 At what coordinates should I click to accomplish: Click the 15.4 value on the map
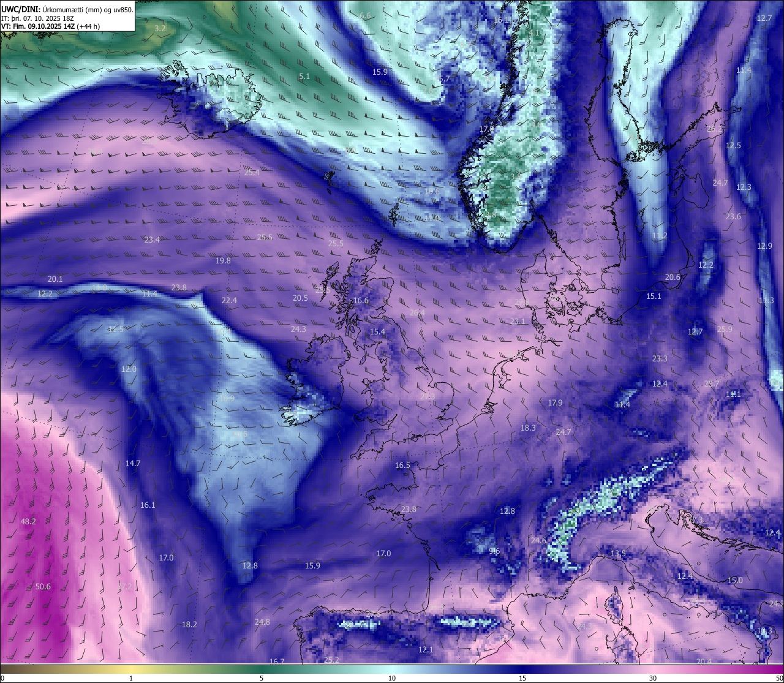point(377,332)
